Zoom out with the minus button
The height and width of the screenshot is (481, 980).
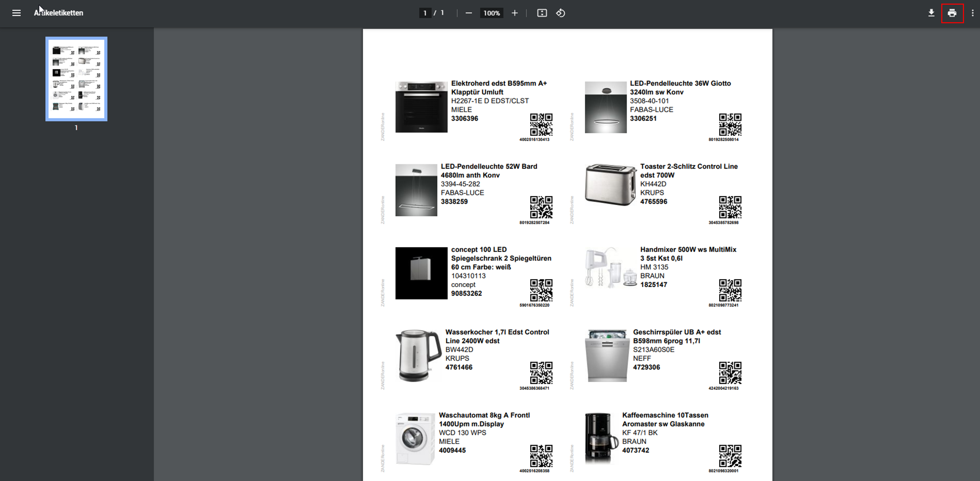(x=469, y=13)
